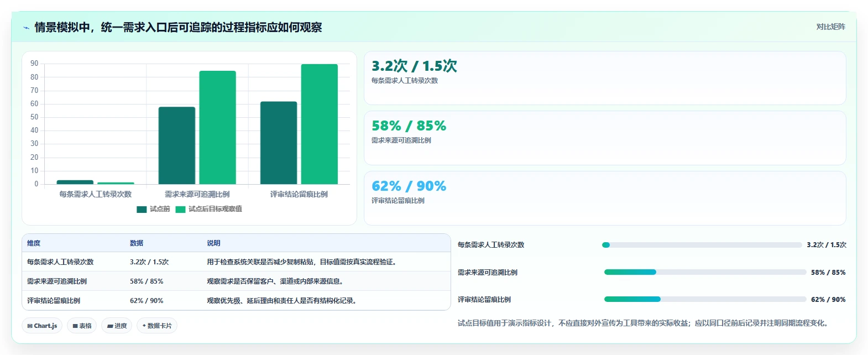Click 评审结论留痕比例 caption in third card
This screenshot has width=868, height=355.
click(398, 201)
